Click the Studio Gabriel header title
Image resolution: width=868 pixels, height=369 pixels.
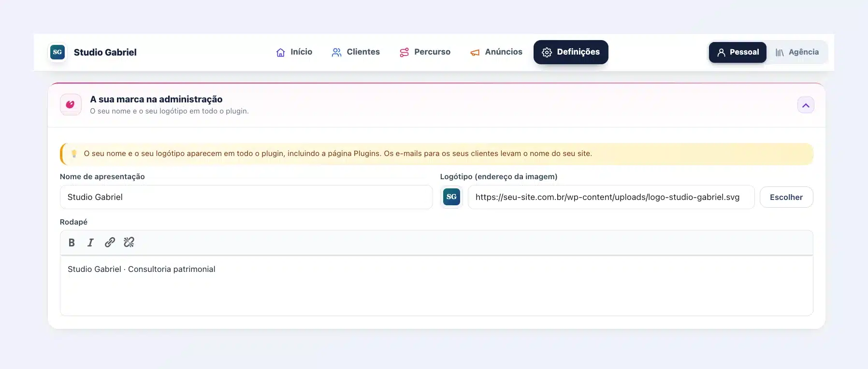pos(105,52)
